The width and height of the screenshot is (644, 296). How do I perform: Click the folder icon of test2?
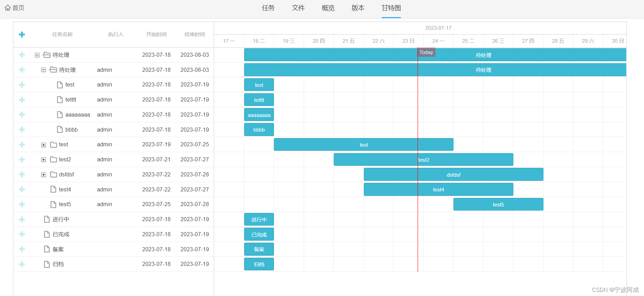click(x=53, y=160)
